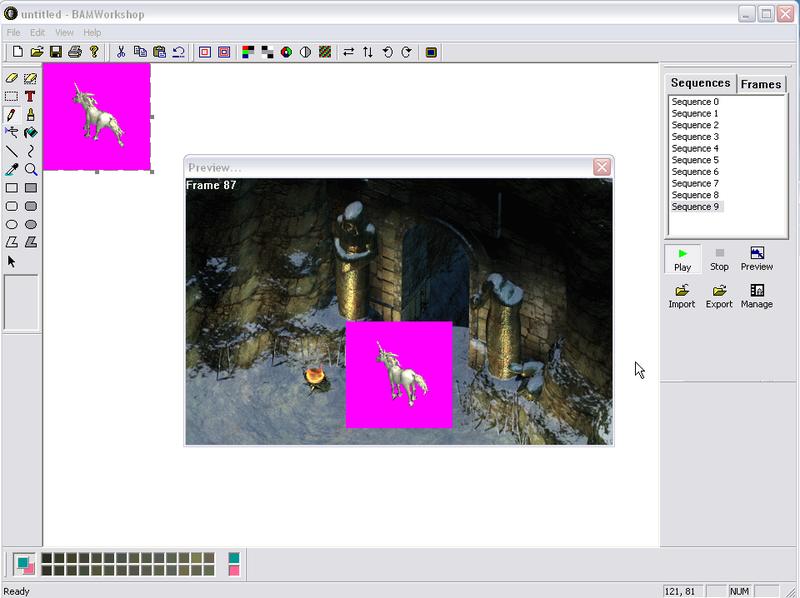The height and width of the screenshot is (598, 800).
Task: Flip frame horizontally using arrows icon
Action: pyautogui.click(x=349, y=52)
